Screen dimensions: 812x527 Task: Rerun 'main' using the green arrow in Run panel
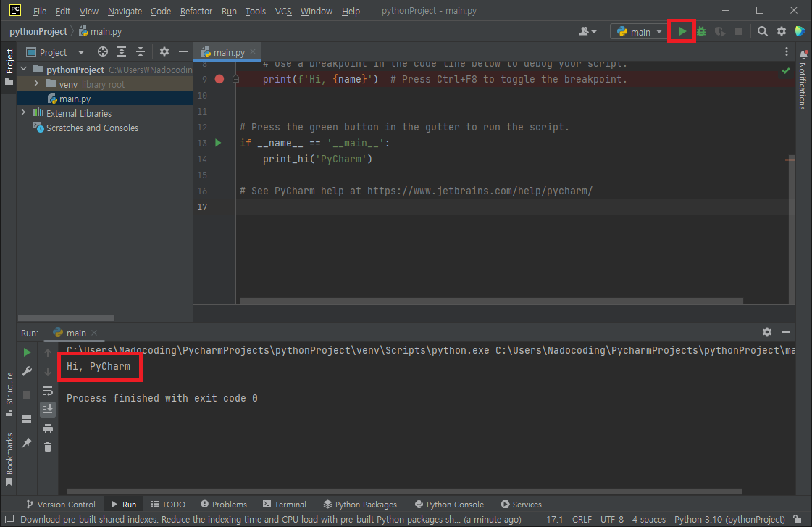coord(27,352)
